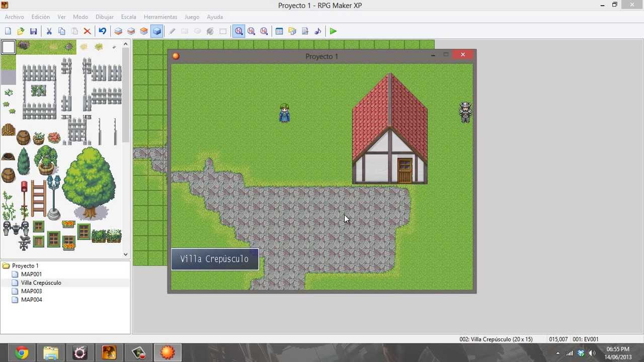
Task: Open the Script editor icon
Action: point(305,31)
